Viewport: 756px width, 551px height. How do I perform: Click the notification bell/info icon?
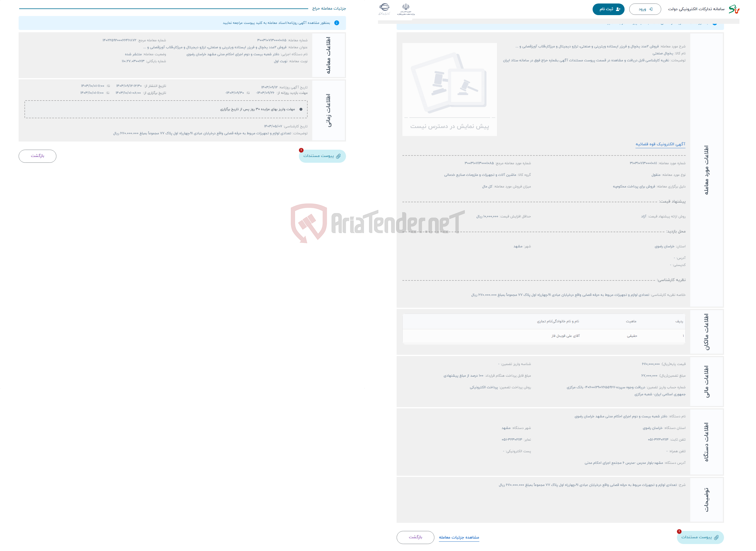tap(337, 23)
